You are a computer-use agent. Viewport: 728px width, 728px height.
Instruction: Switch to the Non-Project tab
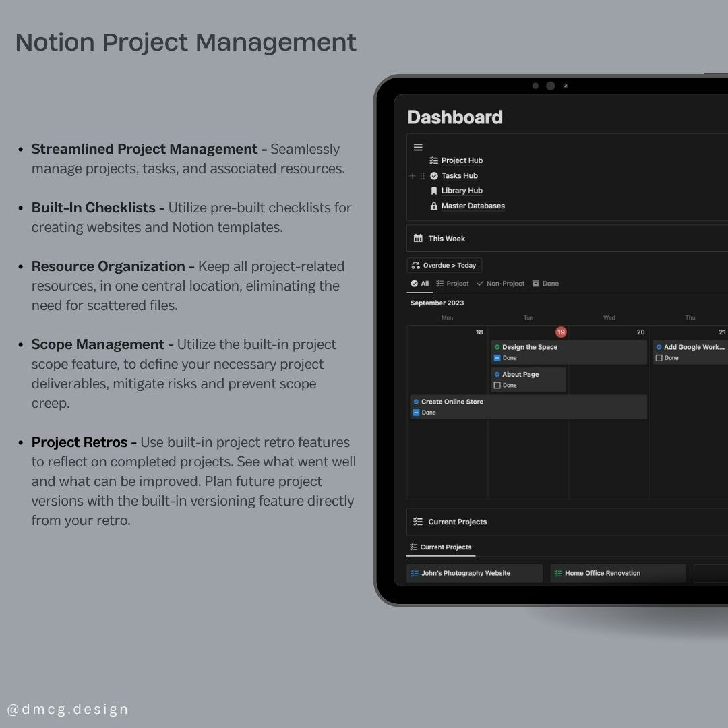click(500, 284)
